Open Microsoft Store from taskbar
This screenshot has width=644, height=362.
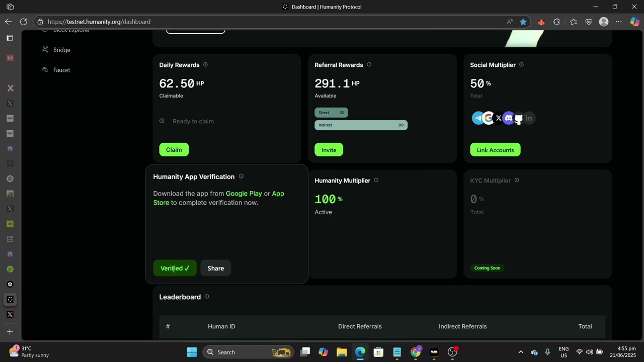(x=378, y=352)
